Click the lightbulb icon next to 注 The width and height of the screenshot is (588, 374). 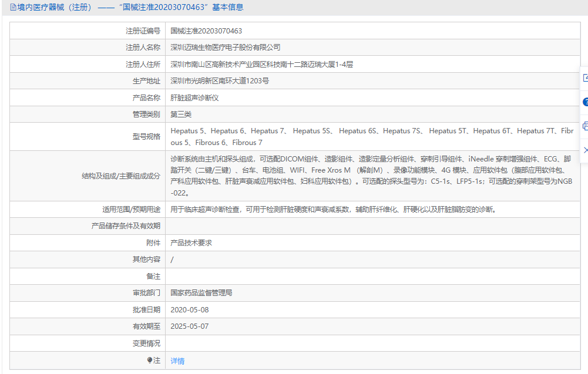tap(150, 360)
